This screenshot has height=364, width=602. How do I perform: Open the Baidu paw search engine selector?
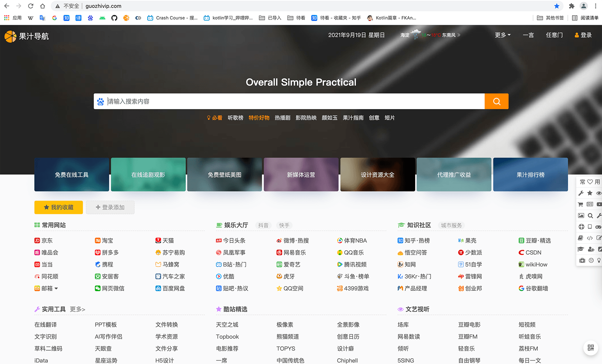tap(101, 102)
